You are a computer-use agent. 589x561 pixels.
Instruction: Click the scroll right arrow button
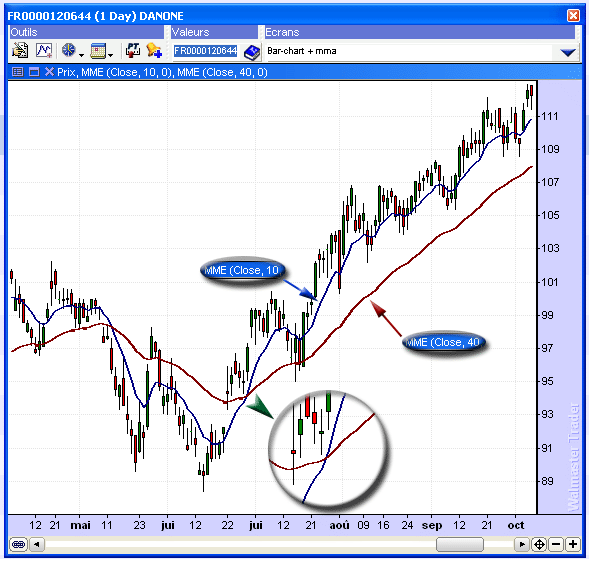(x=522, y=544)
